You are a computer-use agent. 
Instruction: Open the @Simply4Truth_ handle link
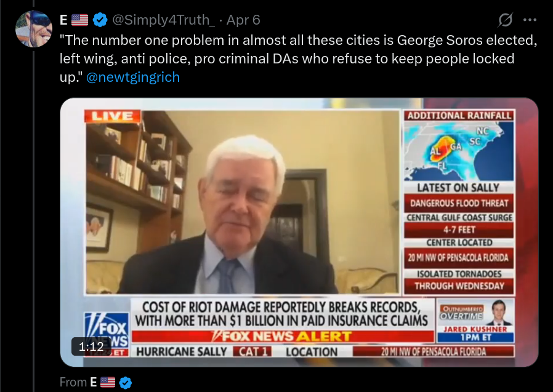coord(163,20)
